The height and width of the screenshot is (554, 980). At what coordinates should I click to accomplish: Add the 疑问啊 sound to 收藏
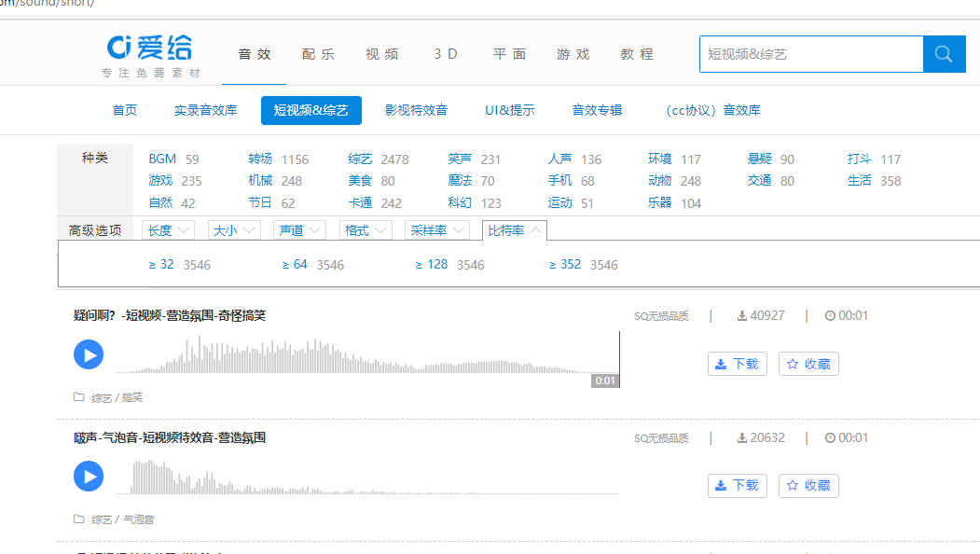coord(808,364)
